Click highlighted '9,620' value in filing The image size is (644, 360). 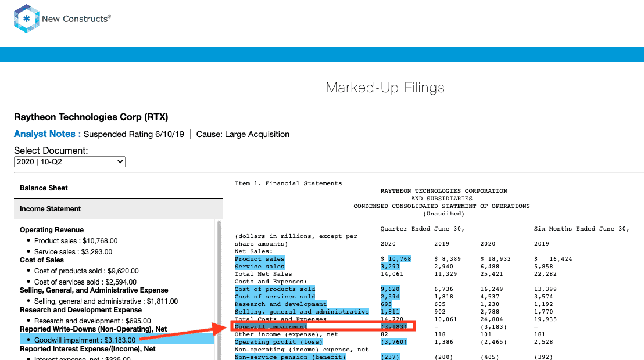pyautogui.click(x=390, y=289)
